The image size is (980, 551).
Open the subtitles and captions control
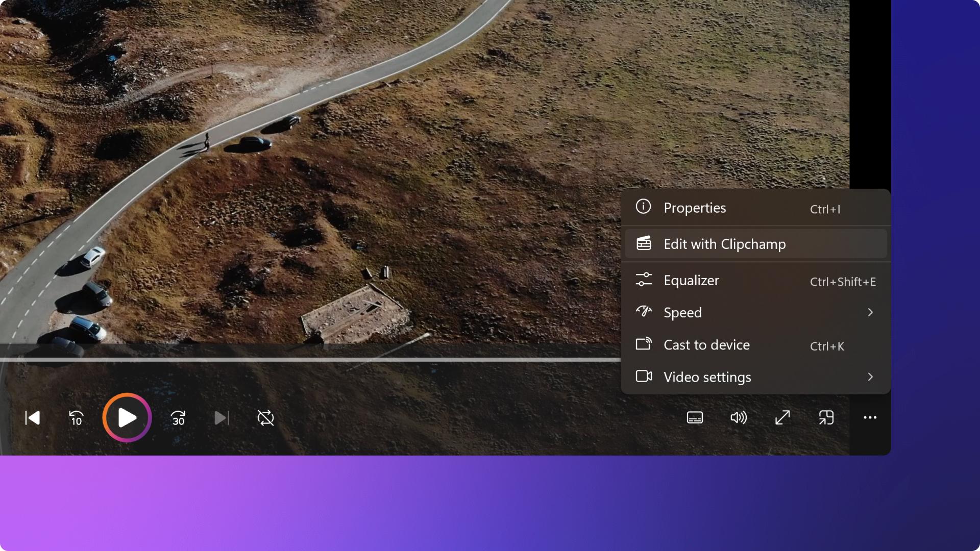[694, 417]
